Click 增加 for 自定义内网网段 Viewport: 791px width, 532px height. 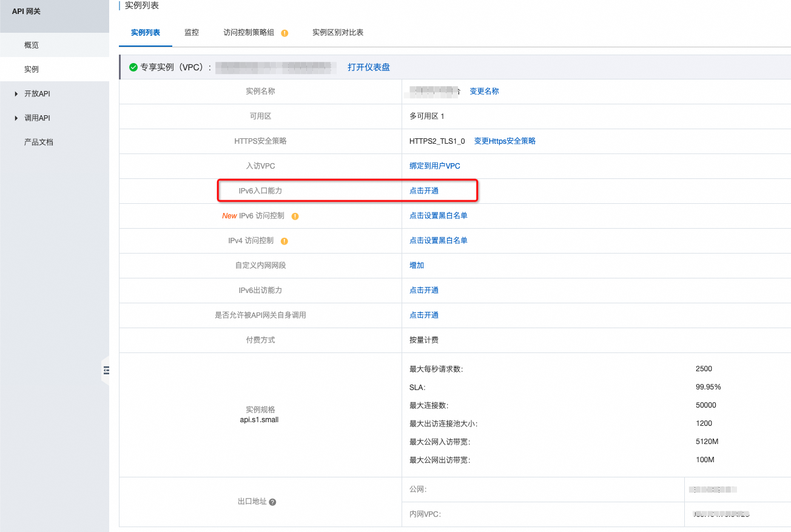[x=417, y=265]
